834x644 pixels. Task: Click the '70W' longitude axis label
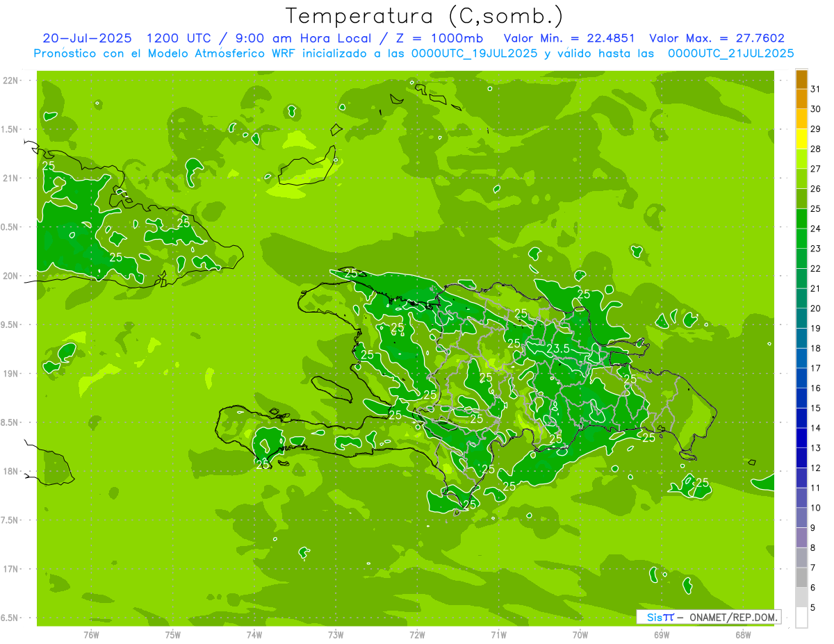point(580,635)
